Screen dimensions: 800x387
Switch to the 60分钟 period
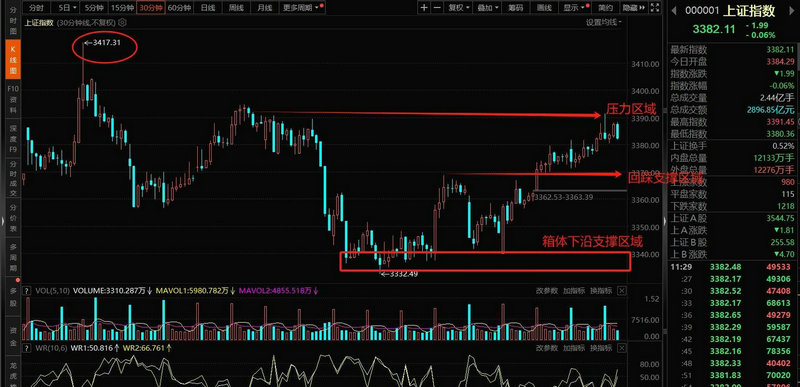click(x=179, y=8)
